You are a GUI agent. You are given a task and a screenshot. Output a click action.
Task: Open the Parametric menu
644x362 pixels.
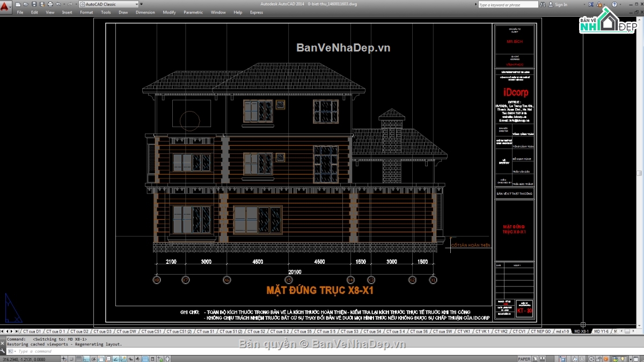click(x=193, y=12)
